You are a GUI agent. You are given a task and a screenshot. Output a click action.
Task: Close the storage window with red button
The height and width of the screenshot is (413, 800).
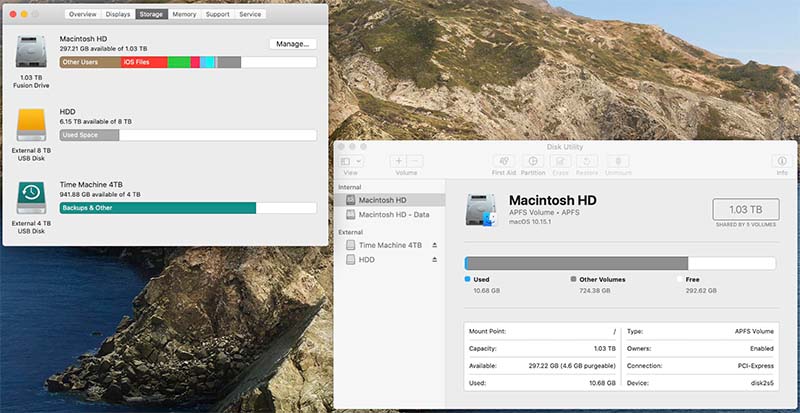13,14
